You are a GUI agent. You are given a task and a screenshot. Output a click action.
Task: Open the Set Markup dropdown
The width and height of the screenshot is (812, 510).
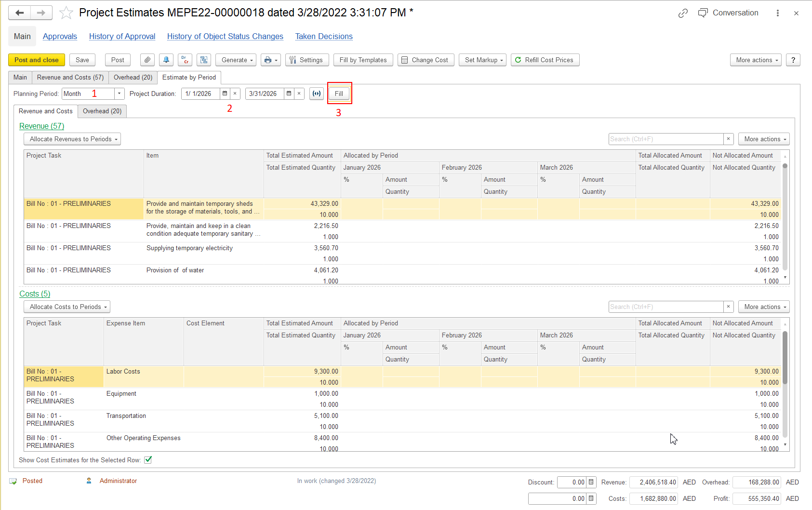[482, 60]
